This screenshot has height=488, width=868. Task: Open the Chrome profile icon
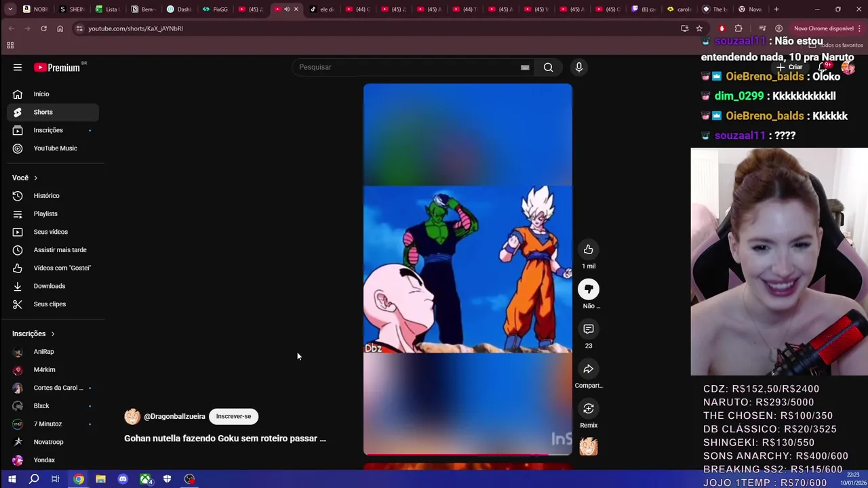click(778, 28)
